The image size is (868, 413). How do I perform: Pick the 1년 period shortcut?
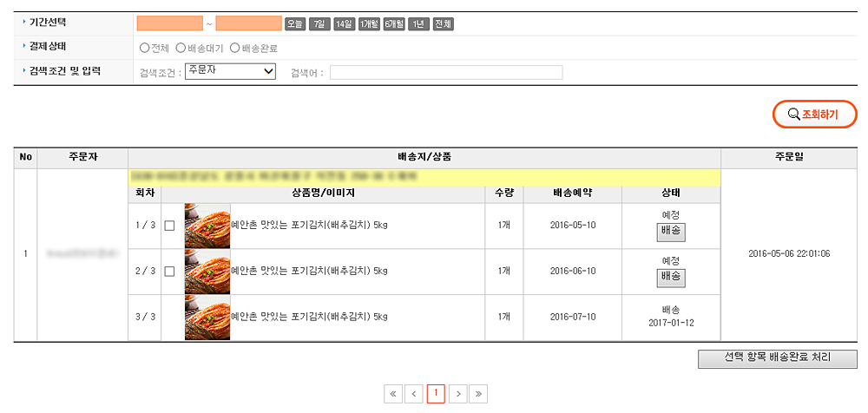click(419, 23)
